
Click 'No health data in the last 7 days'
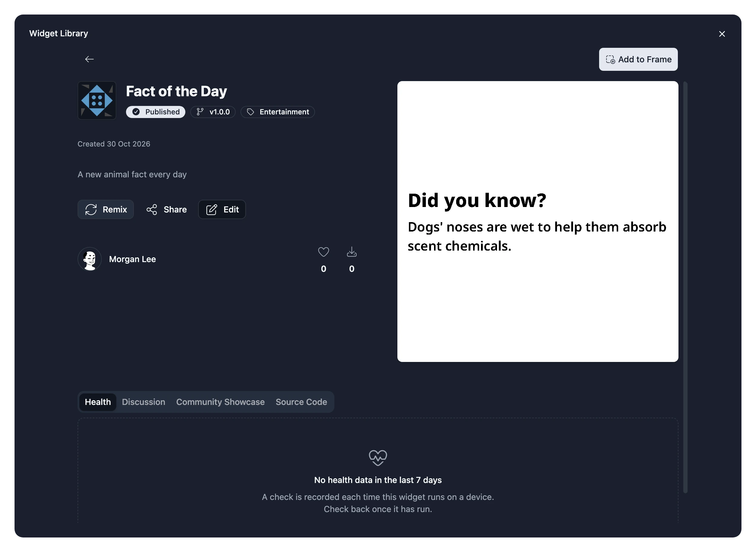[x=378, y=480]
